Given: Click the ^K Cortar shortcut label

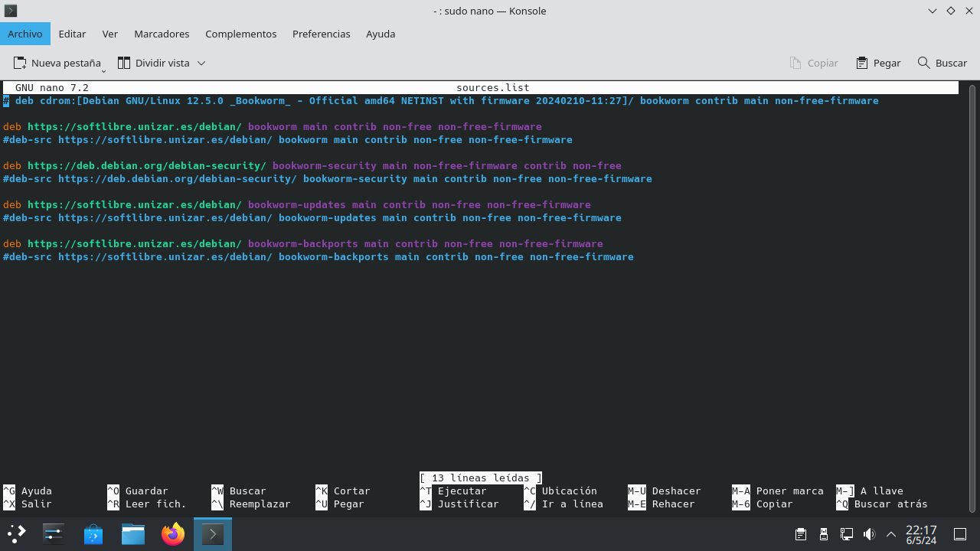Looking at the screenshot, I should coord(343,491).
